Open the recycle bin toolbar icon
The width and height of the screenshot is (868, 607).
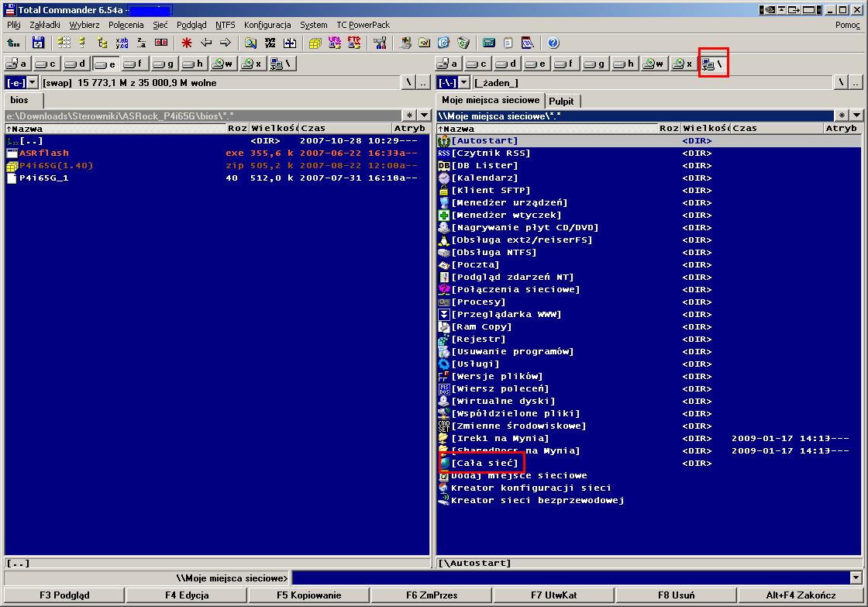(463, 43)
